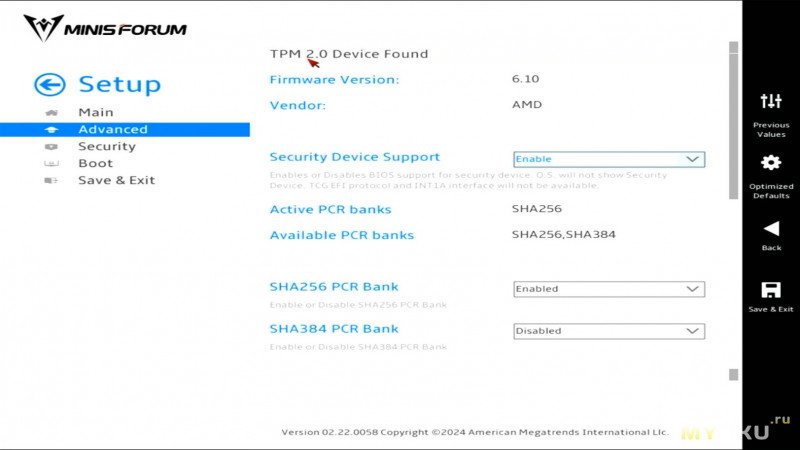The width and height of the screenshot is (800, 450).
Task: Click the Boot menu icon
Action: point(51,164)
